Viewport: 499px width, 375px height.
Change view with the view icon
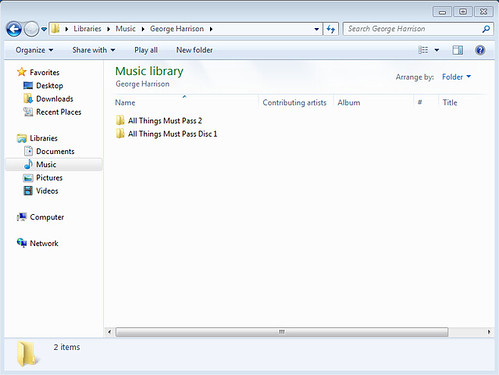tap(423, 50)
